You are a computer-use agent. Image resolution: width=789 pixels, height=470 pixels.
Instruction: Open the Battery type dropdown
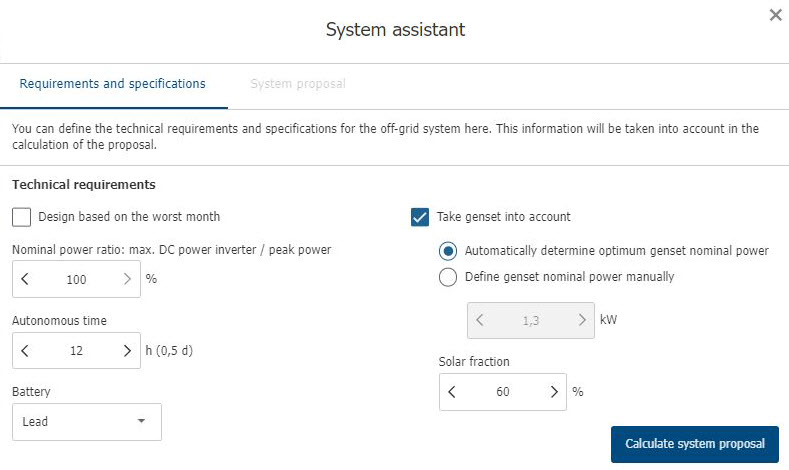tap(86, 422)
